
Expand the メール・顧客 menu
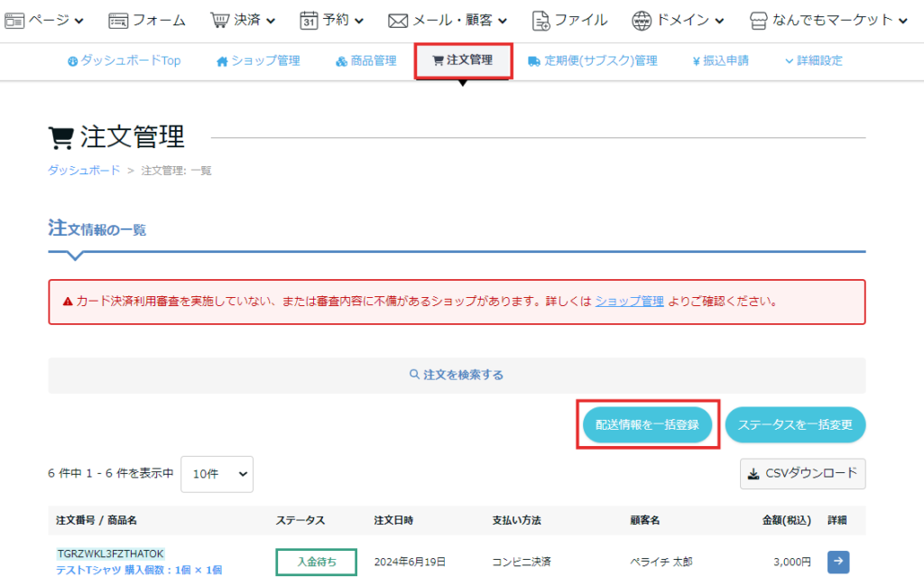(x=448, y=20)
